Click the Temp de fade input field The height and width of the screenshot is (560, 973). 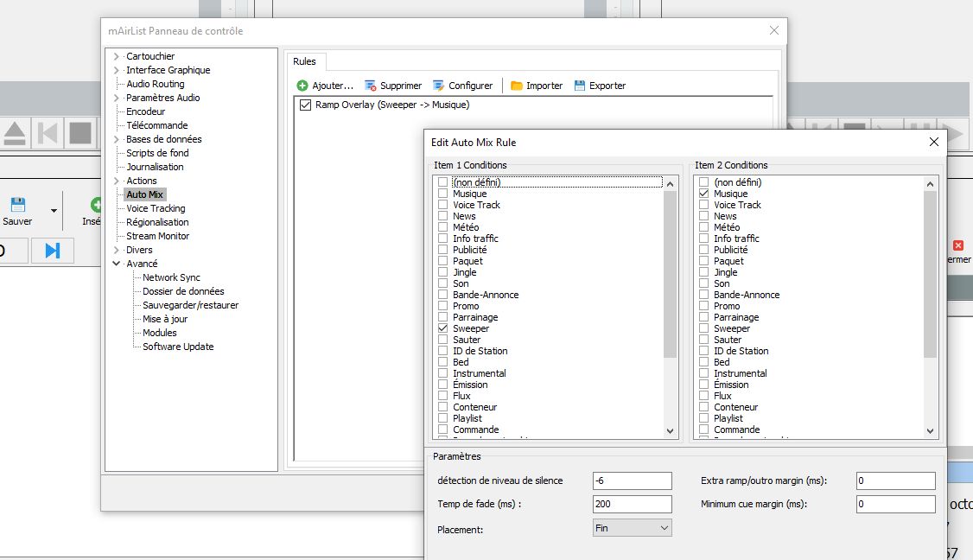tap(632, 504)
